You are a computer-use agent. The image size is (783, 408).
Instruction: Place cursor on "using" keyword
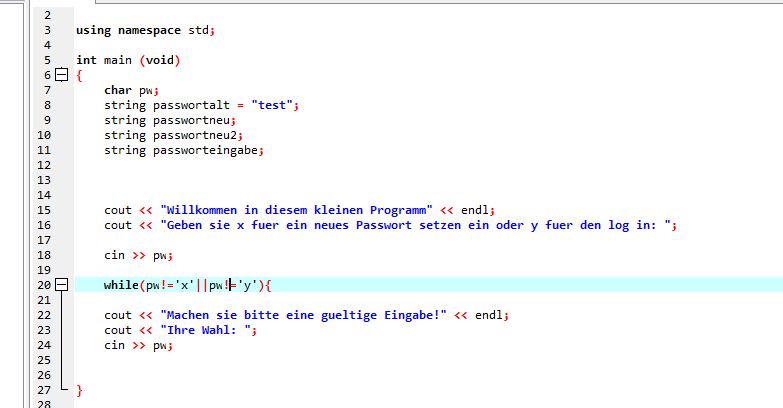93,30
